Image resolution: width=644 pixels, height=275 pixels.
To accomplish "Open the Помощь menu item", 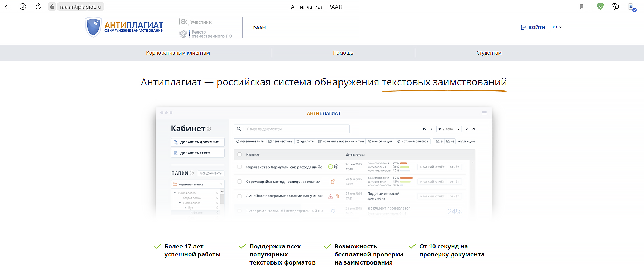I will (343, 53).
